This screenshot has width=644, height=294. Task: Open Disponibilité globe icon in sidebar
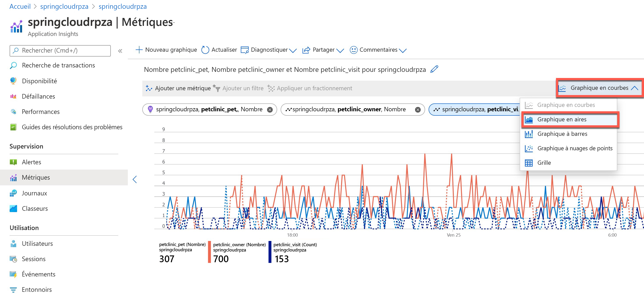pyautogui.click(x=13, y=81)
